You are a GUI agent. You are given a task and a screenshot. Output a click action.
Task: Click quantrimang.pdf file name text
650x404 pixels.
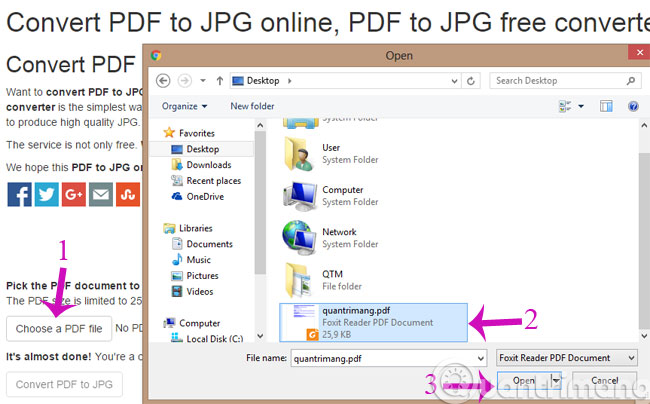(356, 310)
